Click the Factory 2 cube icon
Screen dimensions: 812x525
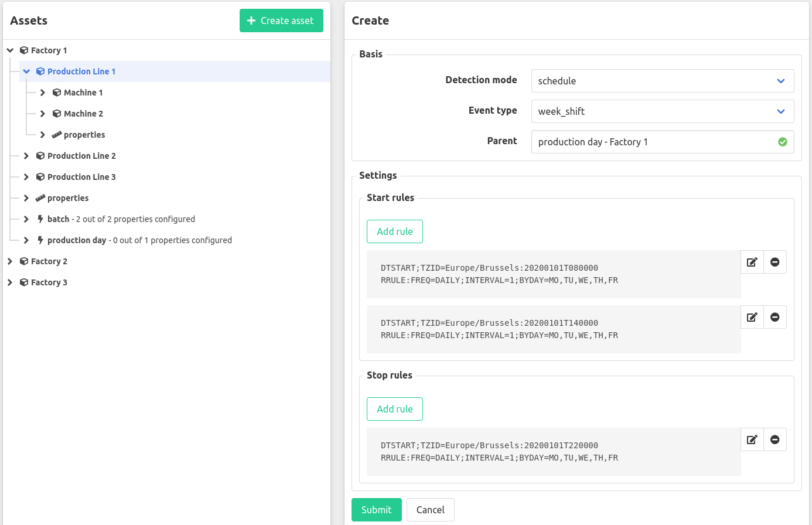point(24,261)
